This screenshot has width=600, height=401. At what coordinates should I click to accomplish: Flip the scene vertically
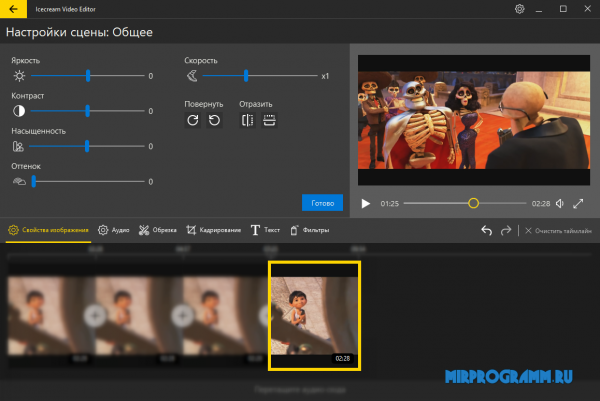point(269,120)
